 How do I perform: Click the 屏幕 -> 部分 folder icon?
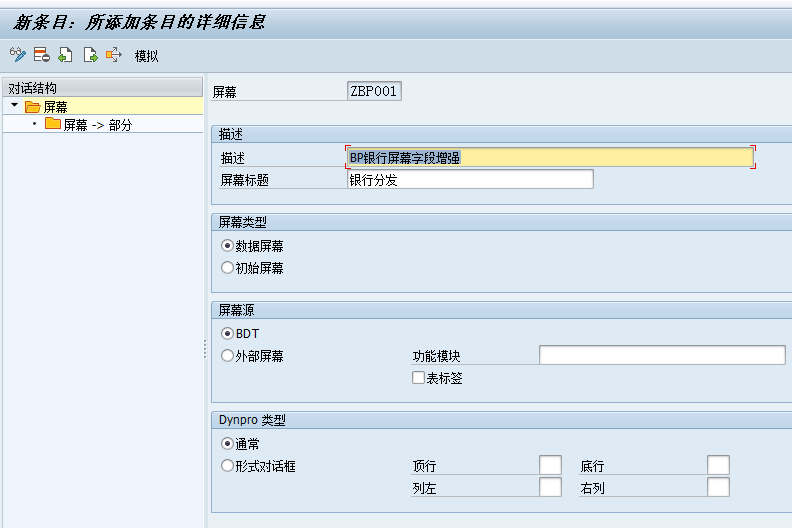coord(53,124)
